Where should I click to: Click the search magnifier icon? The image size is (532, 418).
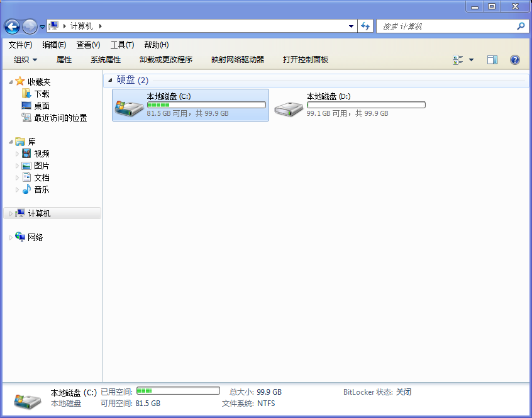(x=520, y=26)
